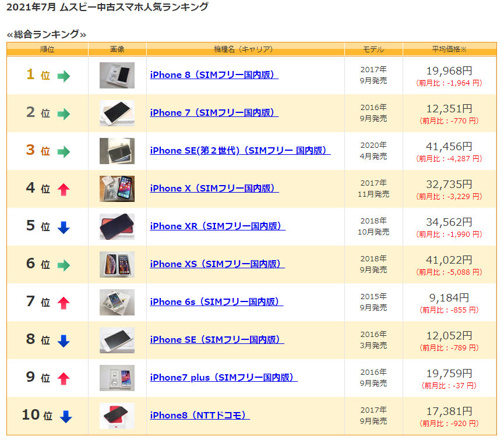
Task: Click the 前月比 -4,287 円 price change
Action: coord(449,159)
